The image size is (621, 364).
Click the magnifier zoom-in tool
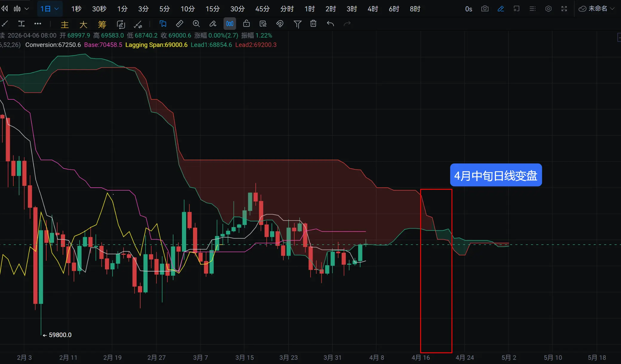pos(196,24)
